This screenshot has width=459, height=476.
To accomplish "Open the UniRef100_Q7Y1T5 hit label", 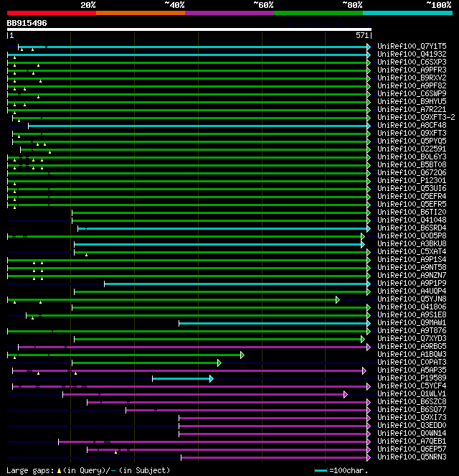I will [x=412, y=46].
